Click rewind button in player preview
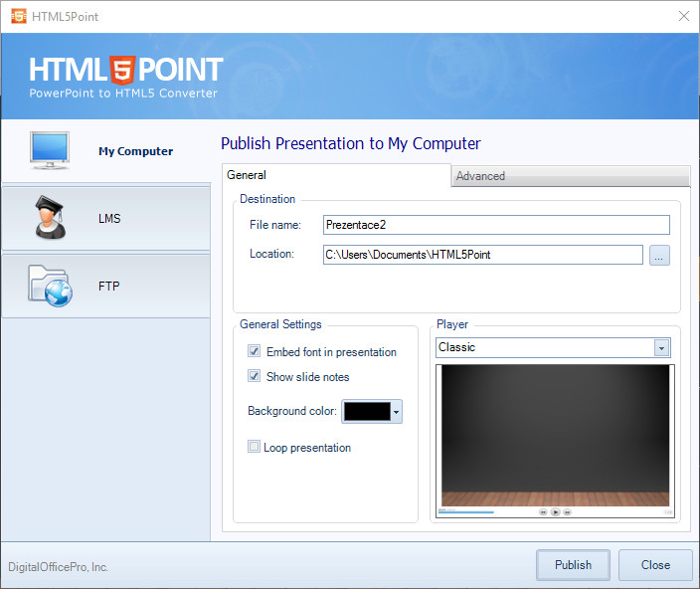 tap(543, 512)
